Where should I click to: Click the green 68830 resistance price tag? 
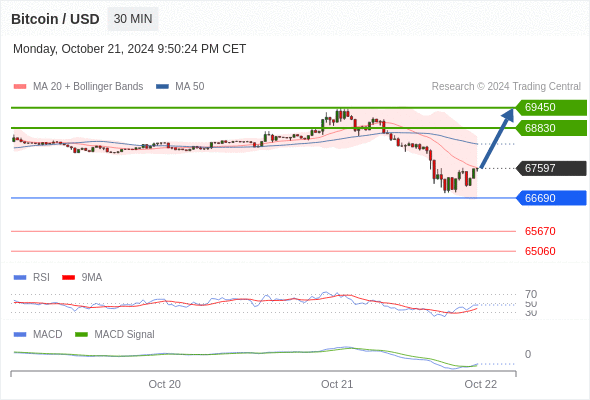551,128
